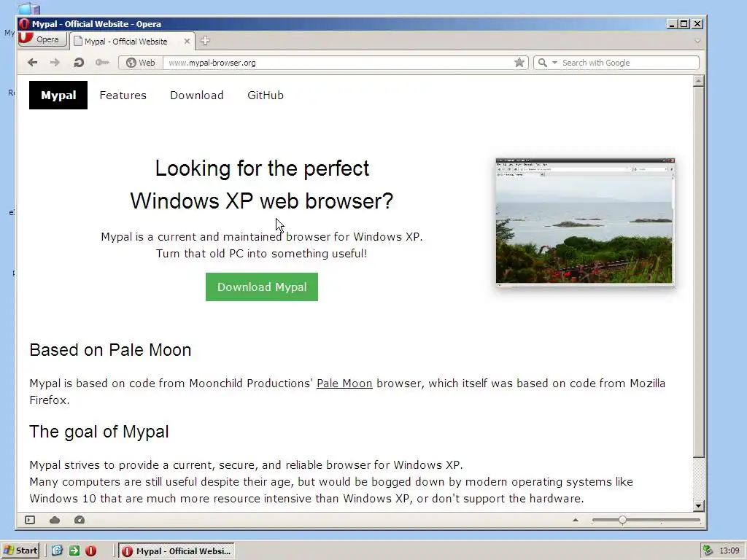Click the 'The goal of Mypal' heading
The height and width of the screenshot is (560, 747).
(x=99, y=432)
